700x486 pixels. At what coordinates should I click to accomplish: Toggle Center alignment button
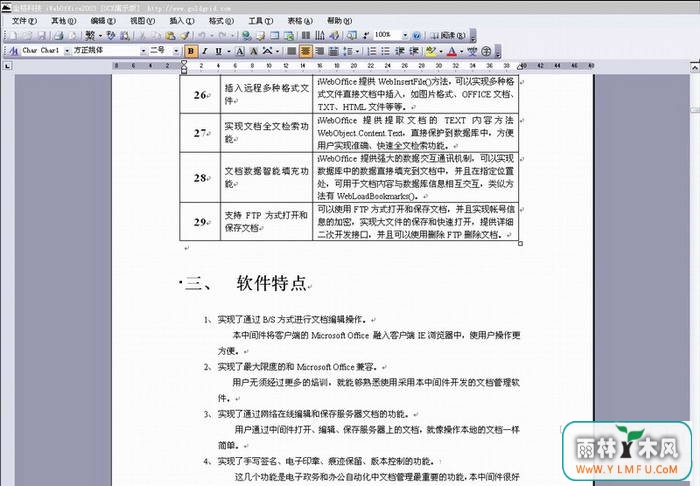pos(306,51)
